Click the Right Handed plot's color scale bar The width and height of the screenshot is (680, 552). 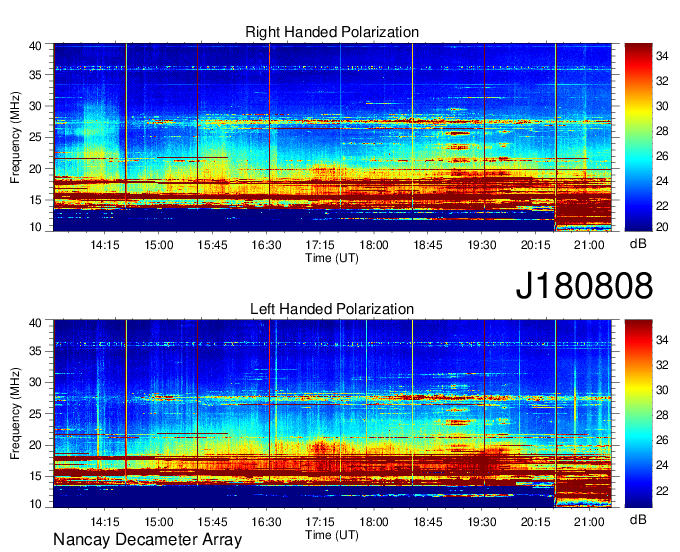(638, 137)
